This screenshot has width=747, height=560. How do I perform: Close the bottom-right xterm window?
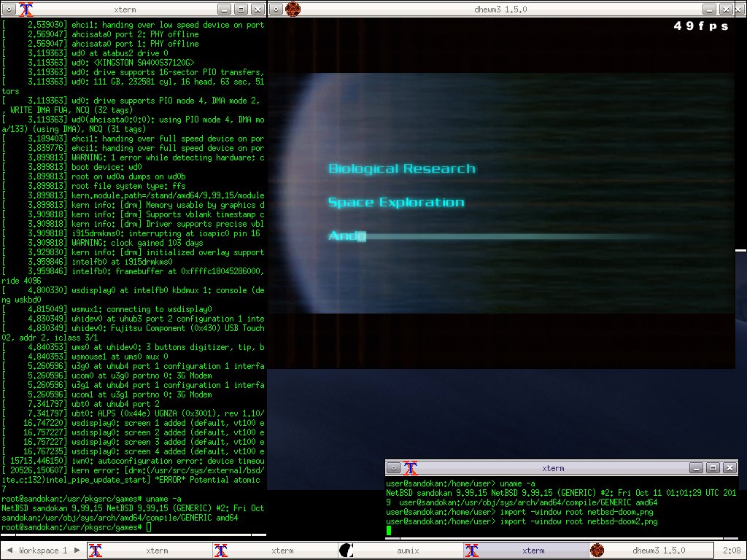coord(729,467)
